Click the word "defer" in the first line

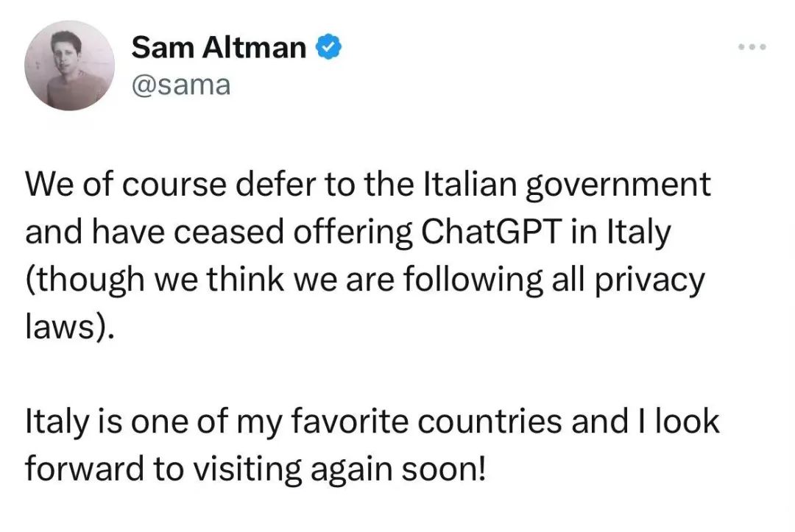pos(240,185)
